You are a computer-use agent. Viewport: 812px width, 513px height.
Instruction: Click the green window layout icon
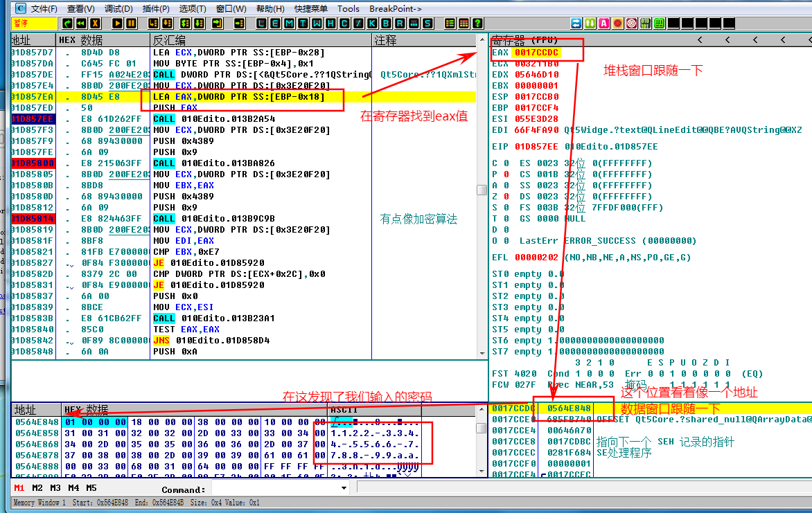click(x=660, y=24)
